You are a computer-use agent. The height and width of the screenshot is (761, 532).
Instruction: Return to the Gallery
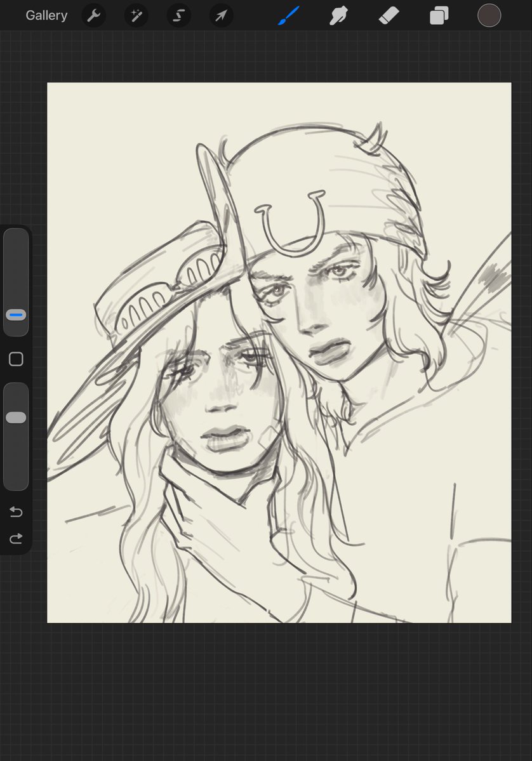[x=46, y=15]
